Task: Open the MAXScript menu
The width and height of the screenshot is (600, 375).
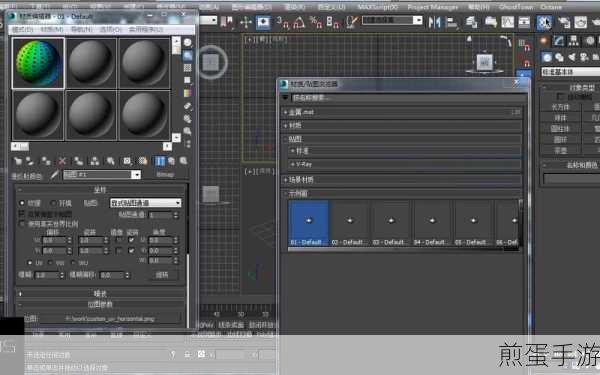Action: (x=377, y=7)
